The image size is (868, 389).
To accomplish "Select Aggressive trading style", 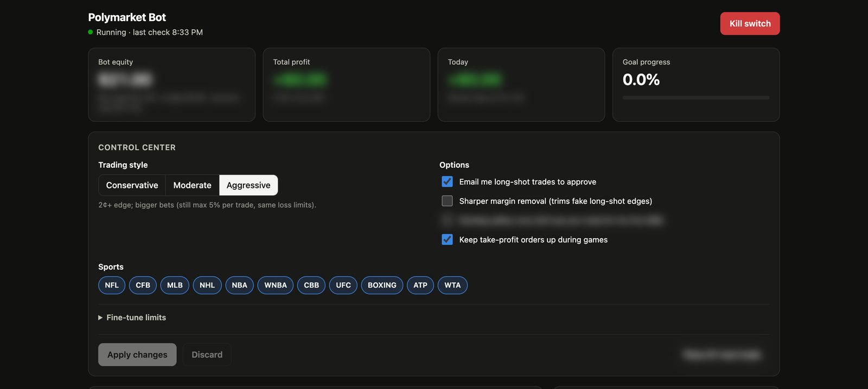I will pyautogui.click(x=248, y=185).
